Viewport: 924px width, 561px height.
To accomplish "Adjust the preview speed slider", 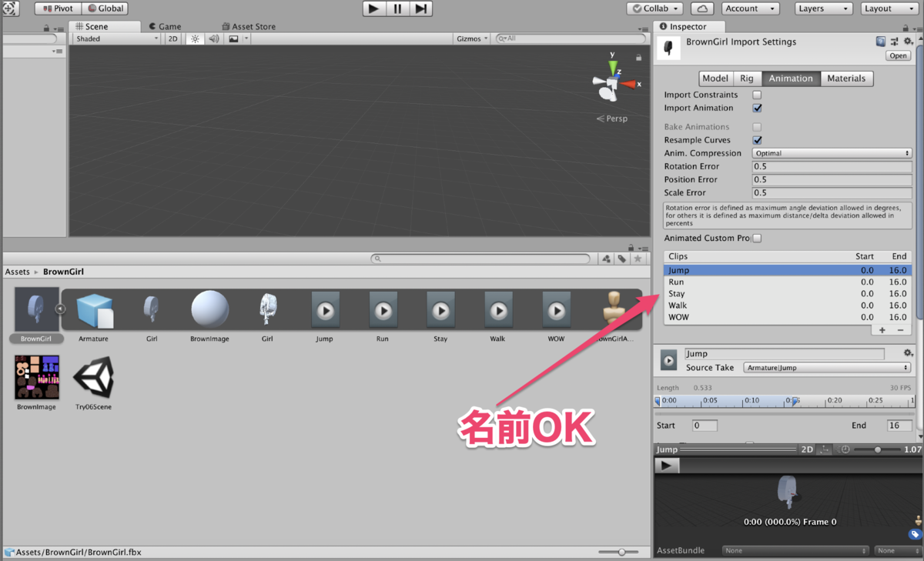I will [877, 449].
